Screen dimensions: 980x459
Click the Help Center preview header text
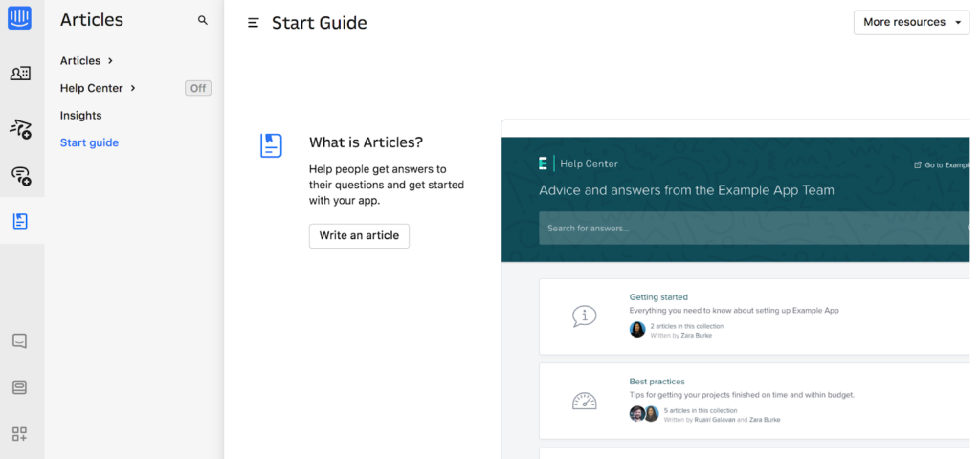tap(589, 164)
